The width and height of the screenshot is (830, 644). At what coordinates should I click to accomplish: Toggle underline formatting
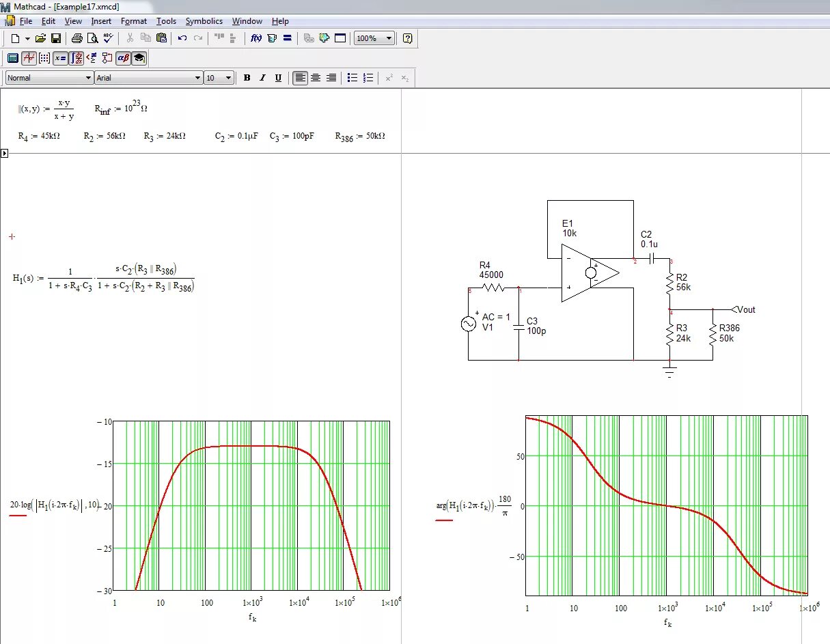pyautogui.click(x=278, y=78)
